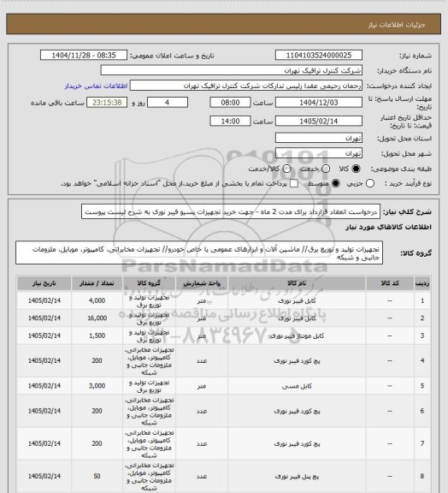Click the item name in row 1
This screenshot has height=493, width=448.
coord(297,300)
